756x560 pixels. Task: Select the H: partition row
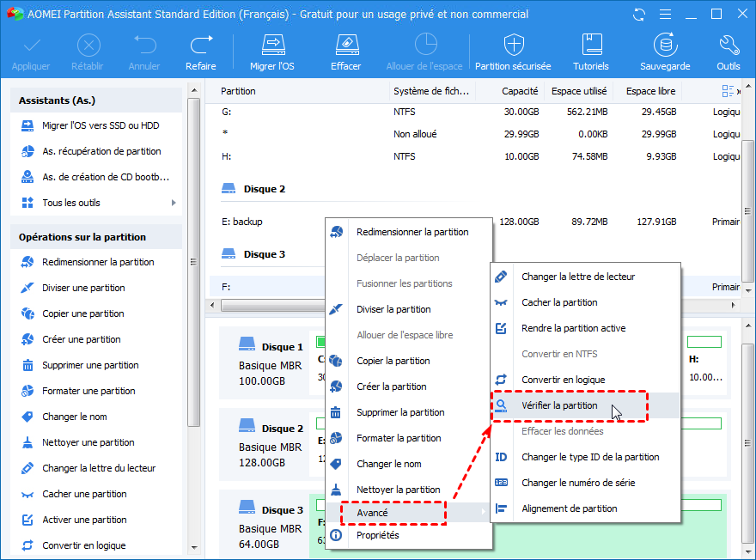[474, 156]
